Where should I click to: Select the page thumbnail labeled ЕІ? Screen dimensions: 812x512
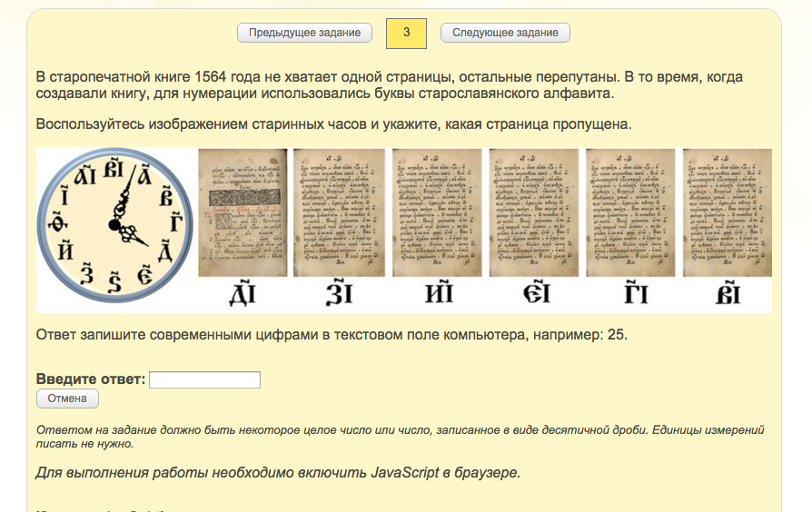pyautogui.click(x=534, y=212)
